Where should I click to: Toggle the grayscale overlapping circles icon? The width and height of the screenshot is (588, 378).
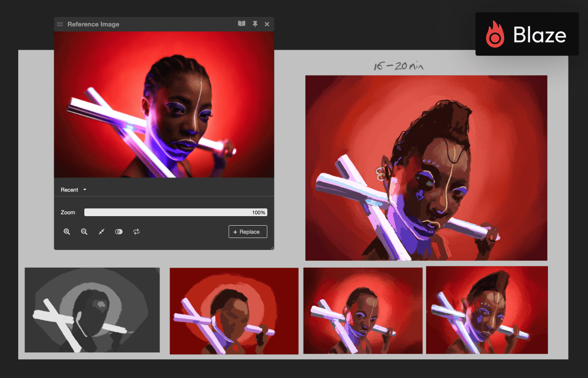119,232
